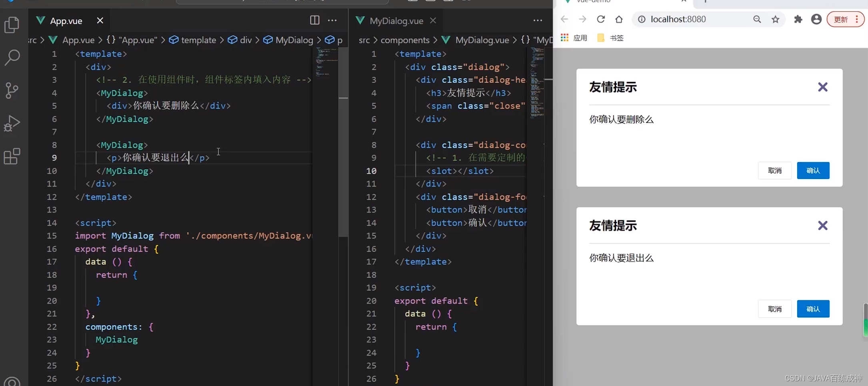This screenshot has height=386, width=868.
Task: Go forward in the browser
Action: 582,19
